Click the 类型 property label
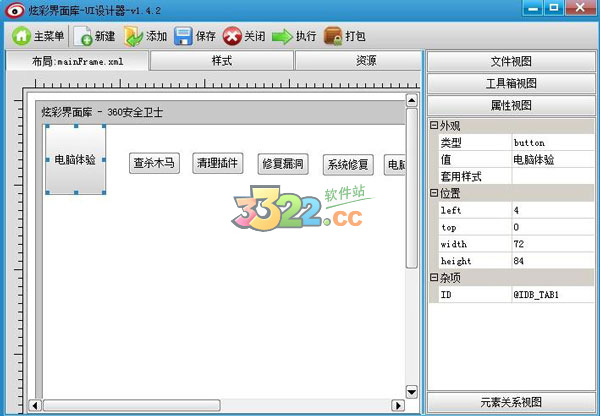 tap(451, 143)
